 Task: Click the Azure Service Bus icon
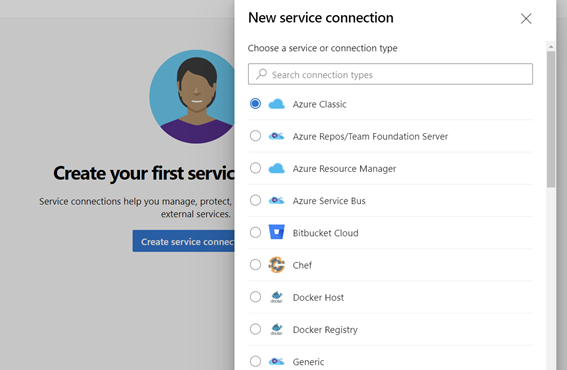(x=277, y=200)
